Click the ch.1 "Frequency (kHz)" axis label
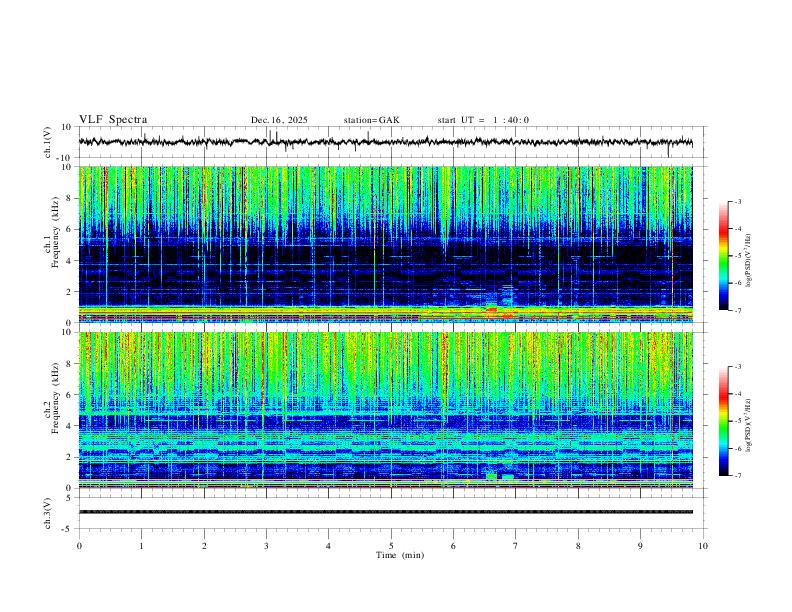This screenshot has width=792, height=612. point(55,233)
